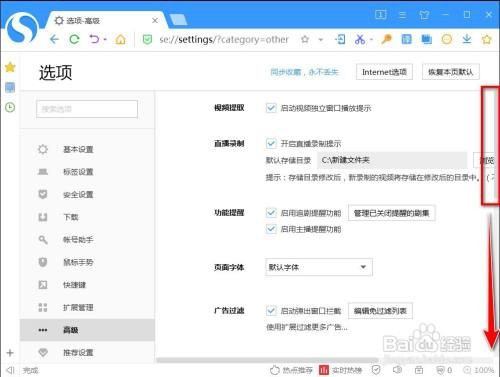Toggle popup window blocking checkbox
Image resolution: width=500 pixels, height=377 pixels.
tap(271, 311)
